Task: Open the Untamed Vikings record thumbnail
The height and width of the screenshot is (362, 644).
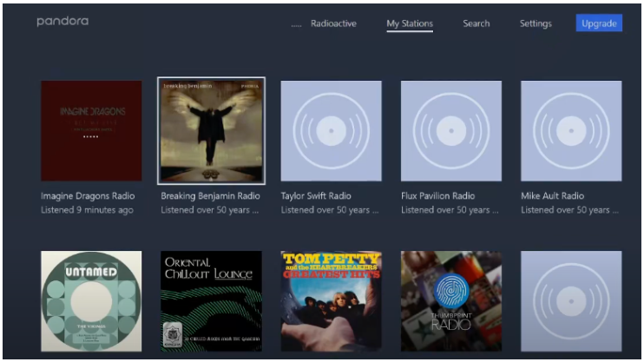Action: (91, 301)
